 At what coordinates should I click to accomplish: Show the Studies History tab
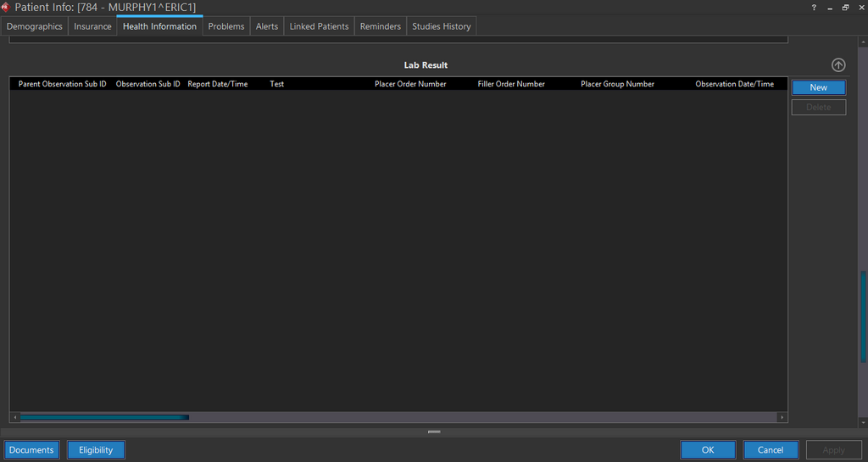(x=442, y=26)
